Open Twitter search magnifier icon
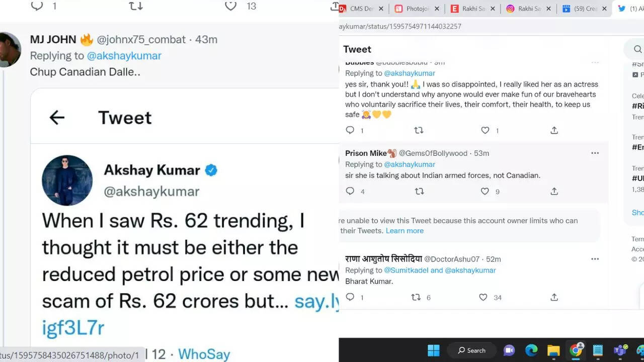 point(637,49)
